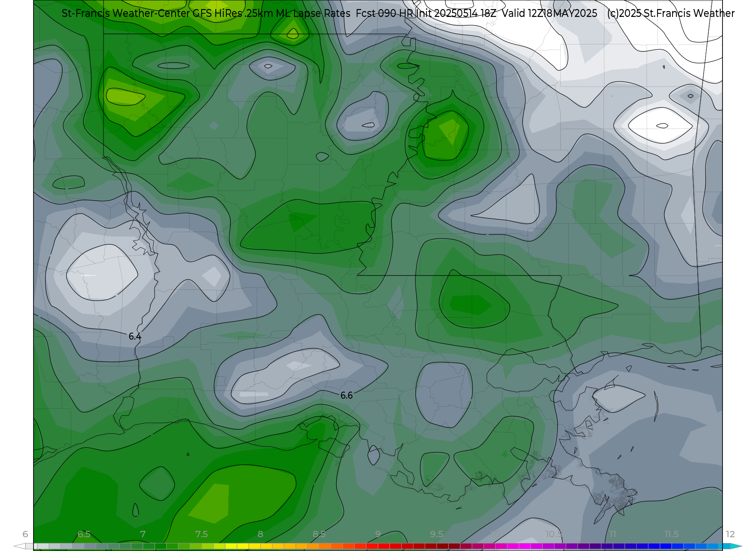Select the 'St-Francis Weather-Center' title text
This screenshot has height=551, width=756.
pos(126,13)
